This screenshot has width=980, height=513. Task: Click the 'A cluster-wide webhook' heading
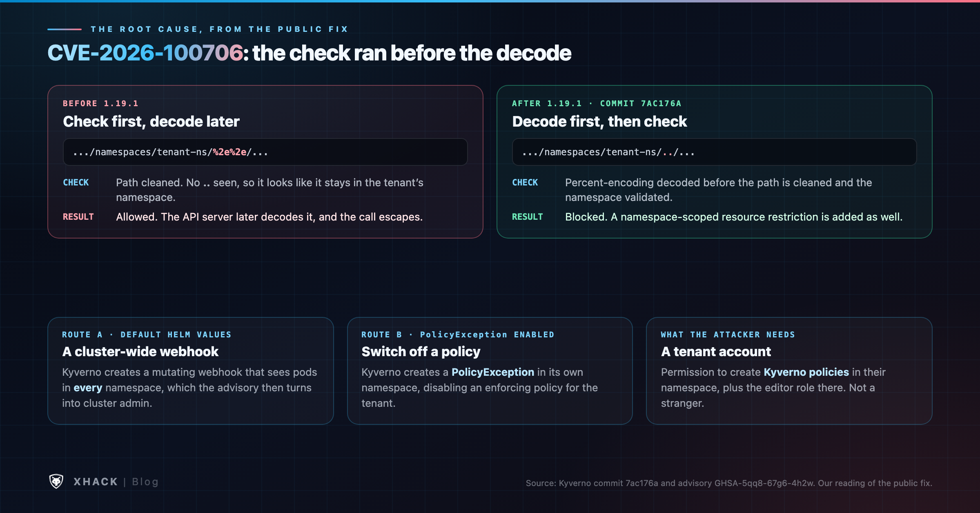point(140,352)
